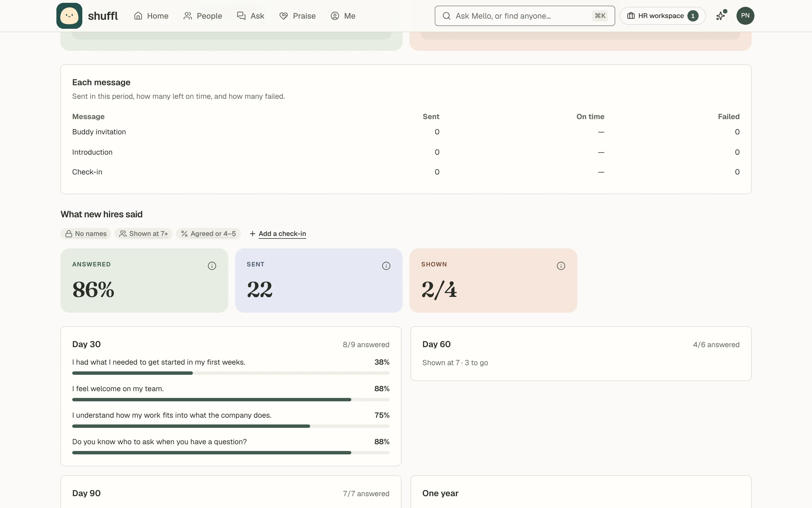812x508 pixels.
Task: Click the percent icon on Agreed chip
Action: click(x=184, y=233)
